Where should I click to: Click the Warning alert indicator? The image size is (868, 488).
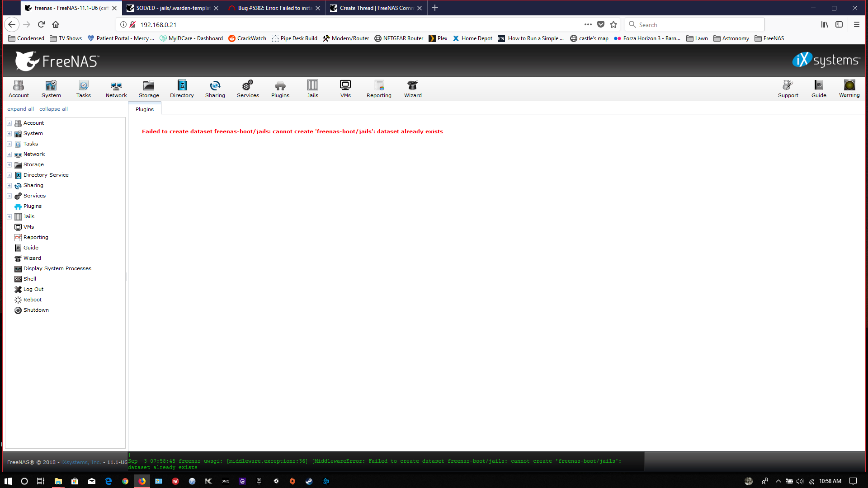pos(849,89)
